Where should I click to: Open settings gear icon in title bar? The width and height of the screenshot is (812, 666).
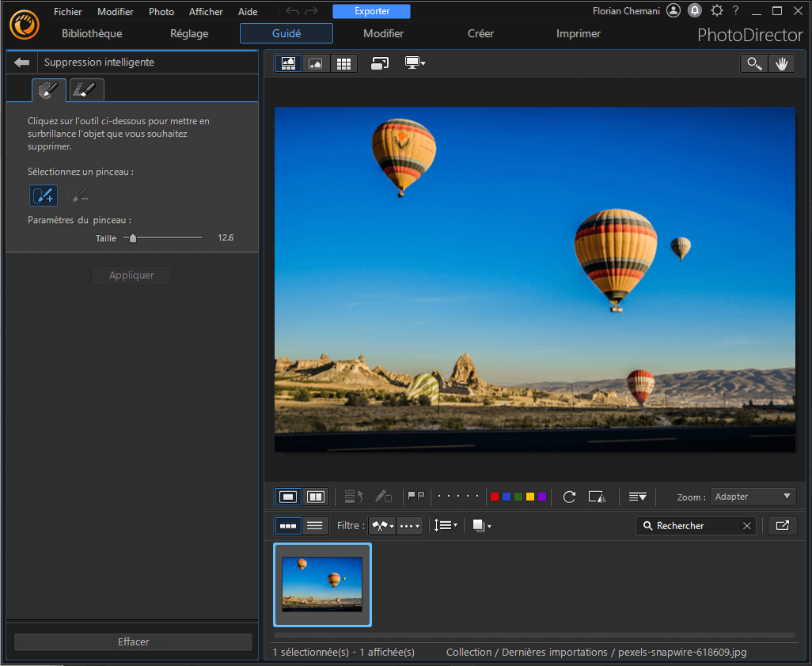716,10
